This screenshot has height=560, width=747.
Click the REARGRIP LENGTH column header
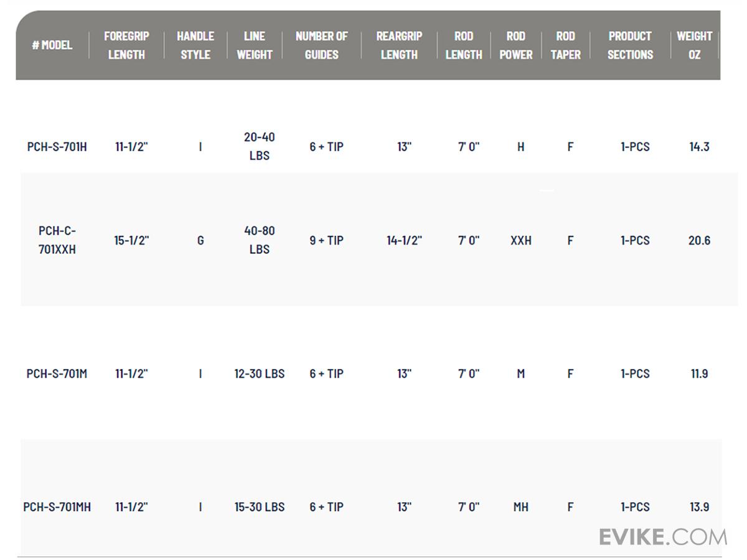point(399,45)
